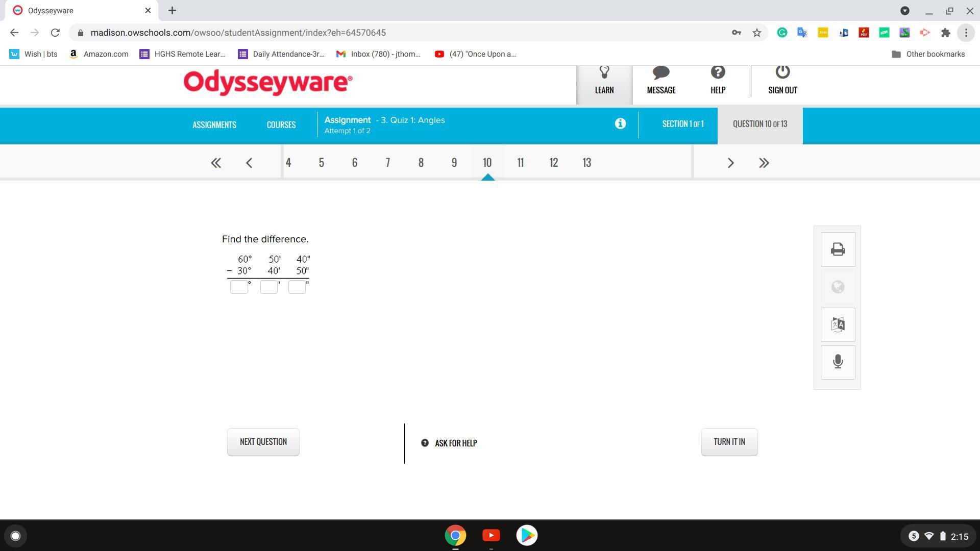Click the print icon in side toolbar
The width and height of the screenshot is (980, 551).
tap(838, 249)
